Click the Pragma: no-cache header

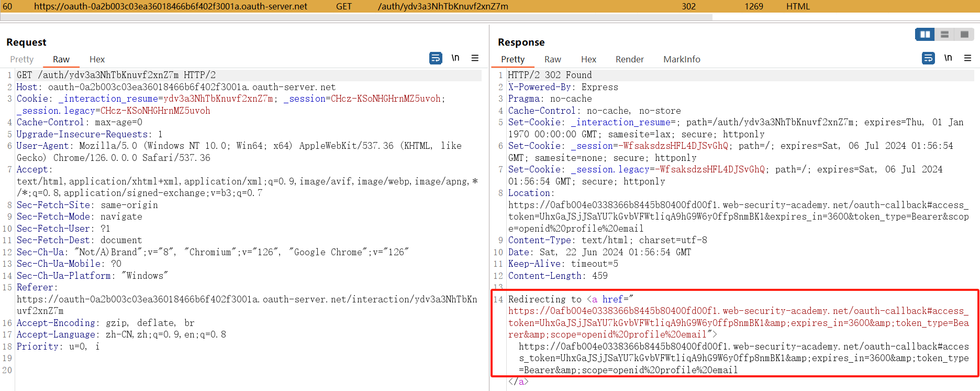[x=550, y=99]
